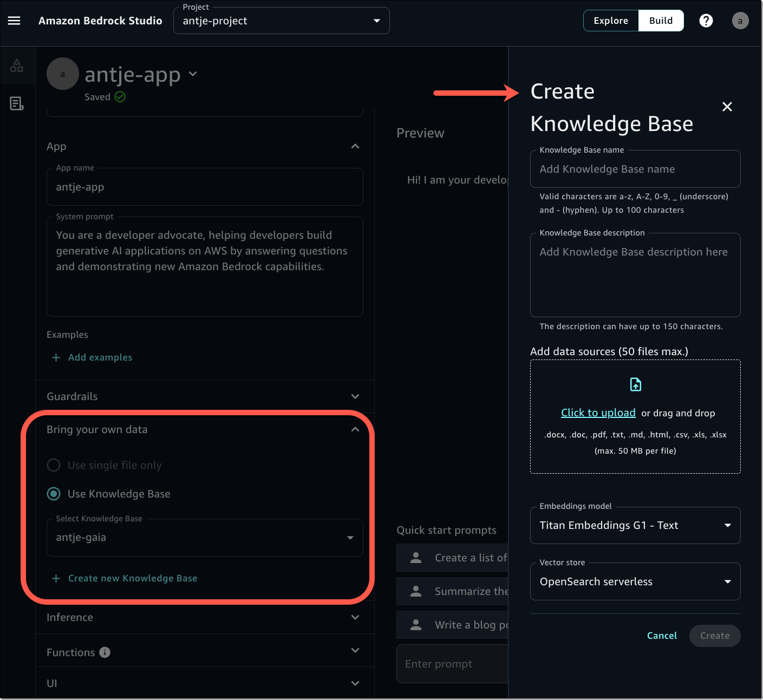763x700 pixels.
Task: Click the Enter prompt input box
Action: click(x=452, y=664)
